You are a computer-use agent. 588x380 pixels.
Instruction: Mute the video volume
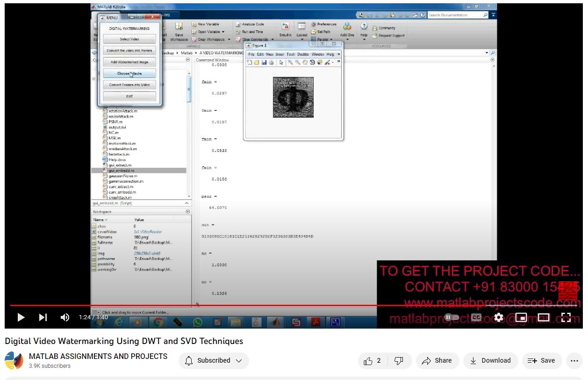coord(65,317)
